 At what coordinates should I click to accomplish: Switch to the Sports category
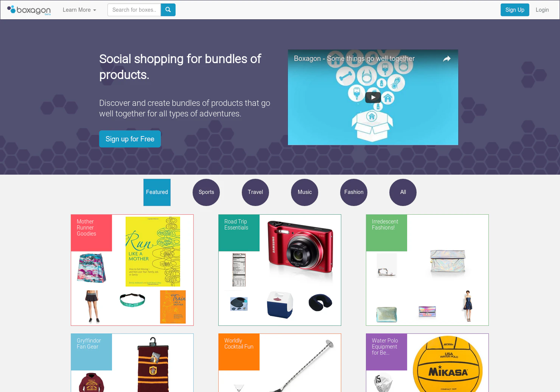pyautogui.click(x=206, y=192)
